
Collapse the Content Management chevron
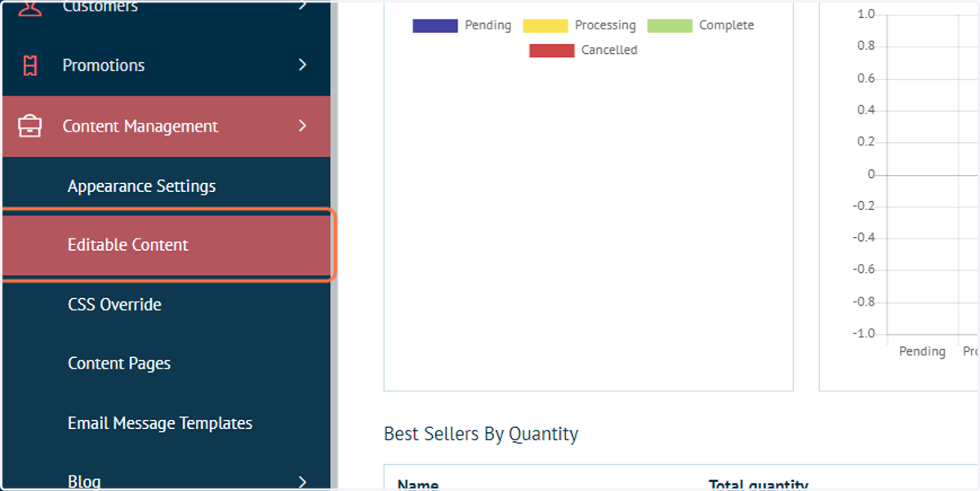[x=302, y=126]
